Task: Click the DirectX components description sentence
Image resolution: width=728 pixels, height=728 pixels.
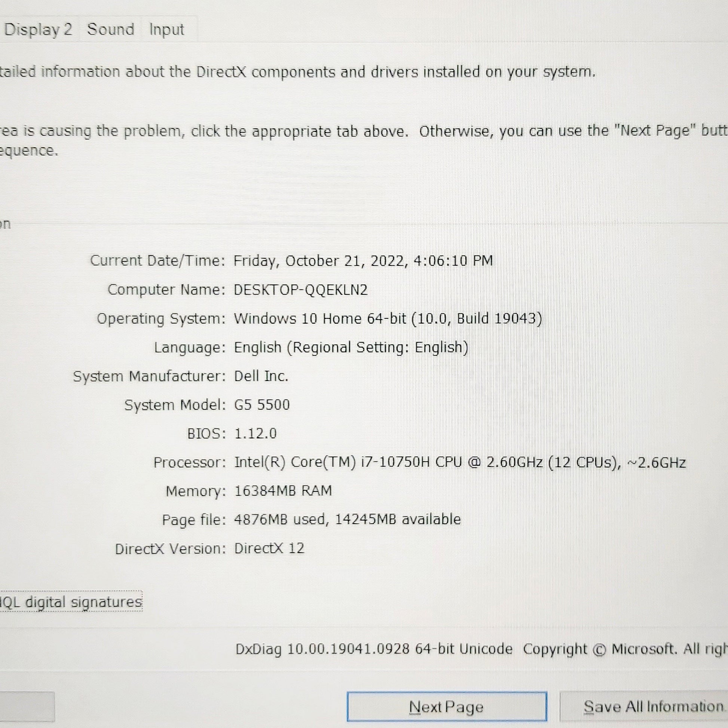Action: pyautogui.click(x=298, y=71)
